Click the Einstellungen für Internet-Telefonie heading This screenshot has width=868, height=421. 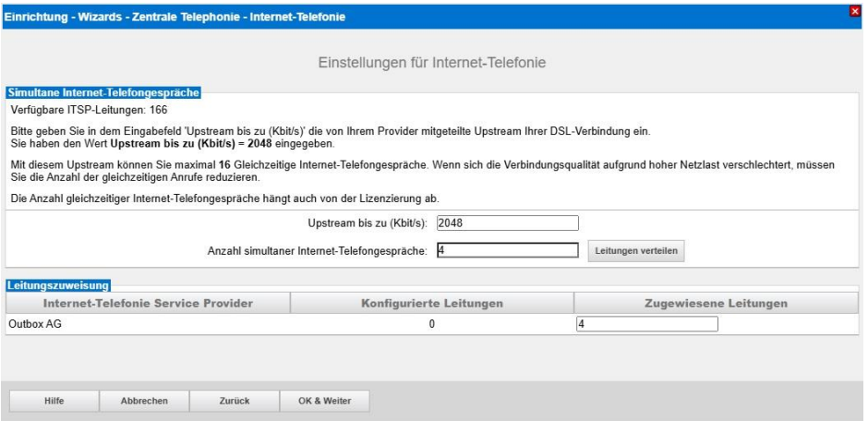click(434, 62)
